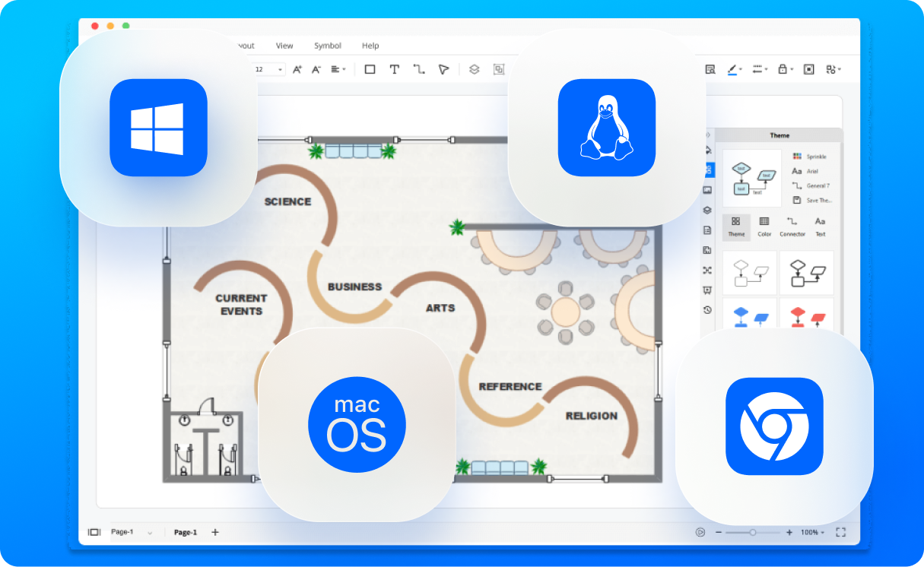The height and width of the screenshot is (567, 924).
Task: Open the presentation sidebar icon
Action: [707, 290]
